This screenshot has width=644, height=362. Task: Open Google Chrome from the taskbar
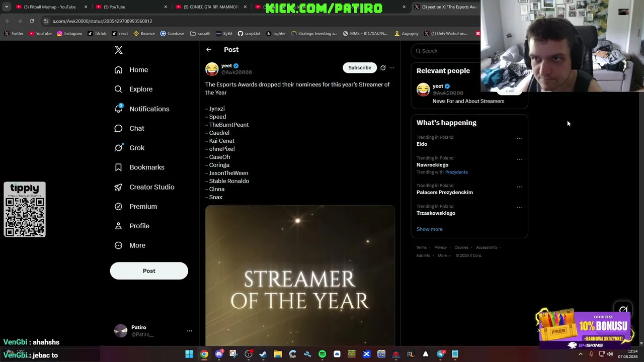pos(204,354)
